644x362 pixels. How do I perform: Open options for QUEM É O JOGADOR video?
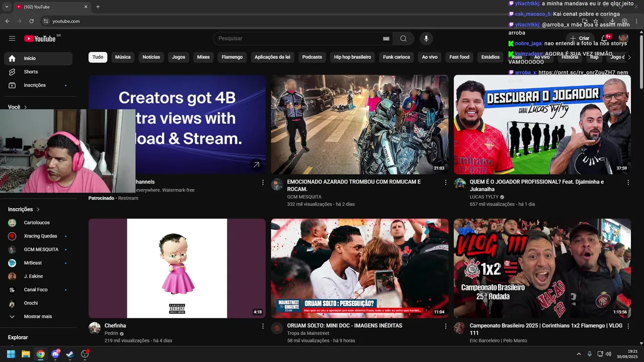pos(628,183)
